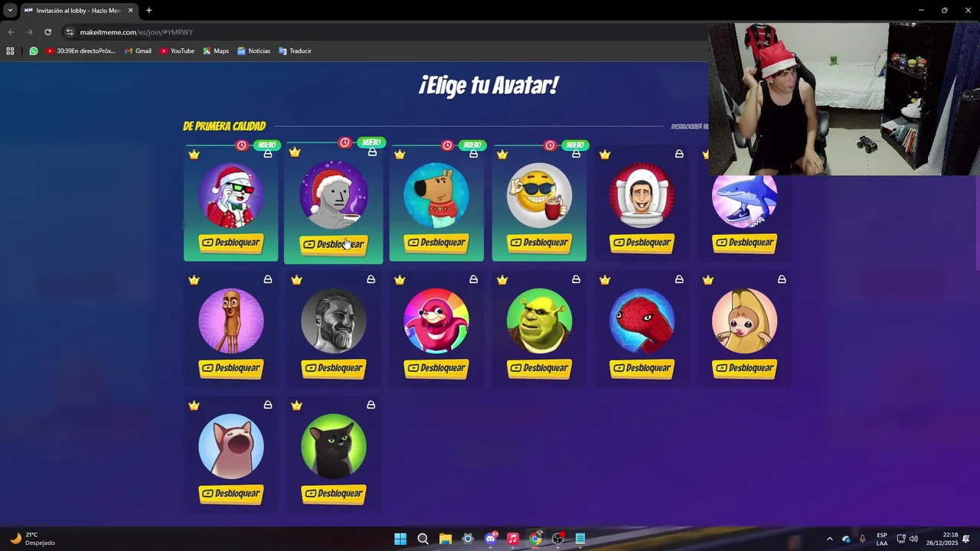Open the WhatsApp bookmark
The image size is (980, 551).
point(34,51)
